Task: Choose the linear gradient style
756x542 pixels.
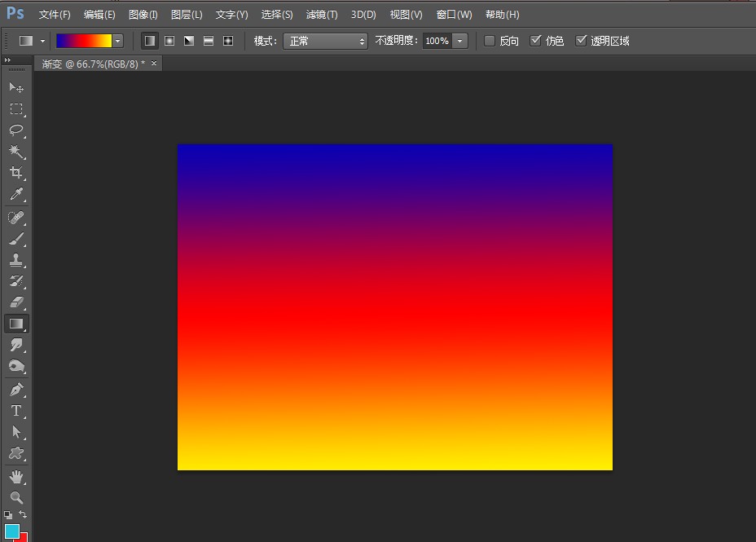Action: pos(150,41)
